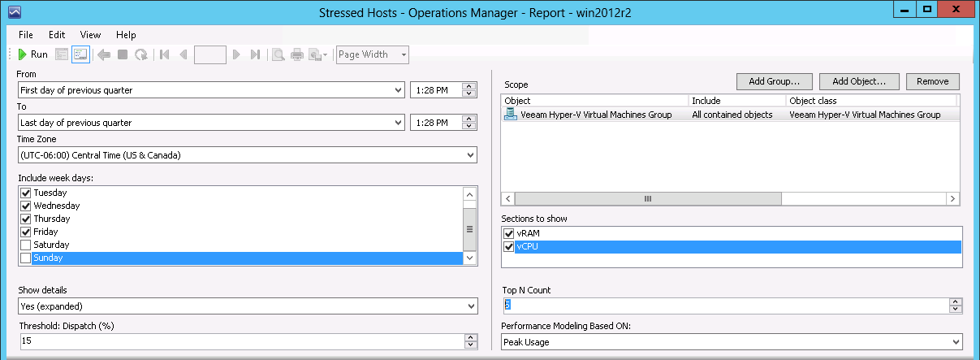This screenshot has width=980, height=360.
Task: Decrease the From time value
Action: pyautogui.click(x=468, y=93)
